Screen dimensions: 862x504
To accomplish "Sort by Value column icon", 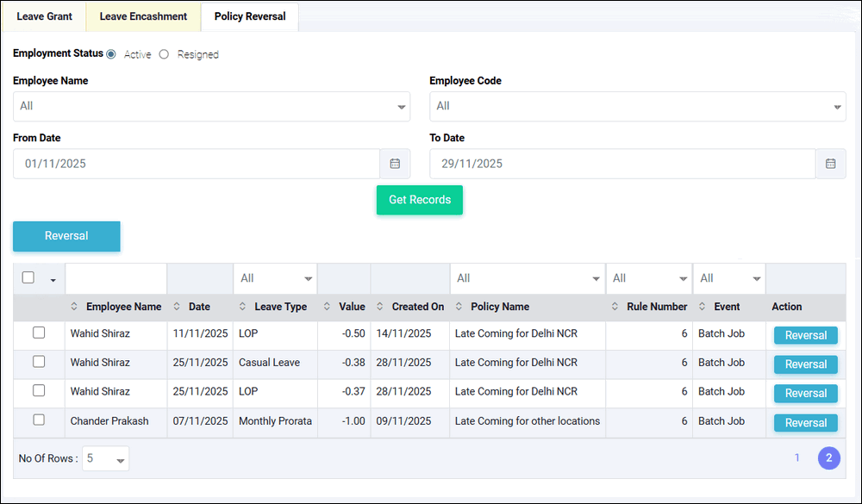I will click(x=328, y=307).
